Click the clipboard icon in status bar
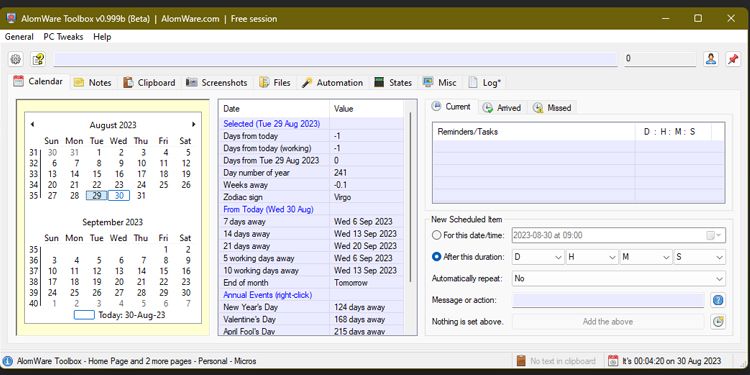Image resolution: width=750 pixels, height=375 pixels. (521, 361)
